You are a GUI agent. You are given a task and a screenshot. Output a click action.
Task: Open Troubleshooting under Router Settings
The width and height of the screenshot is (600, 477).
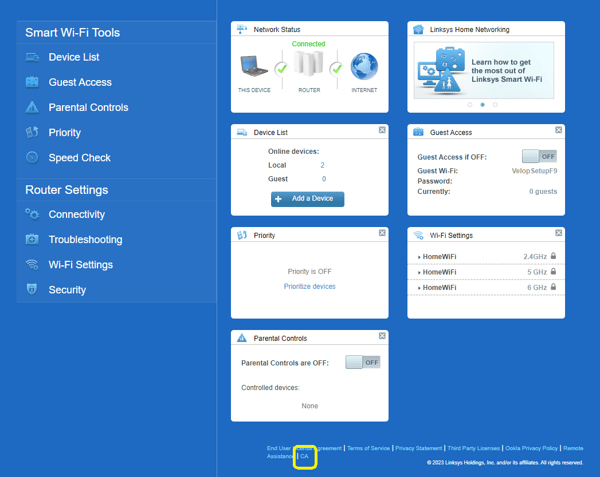coord(85,239)
